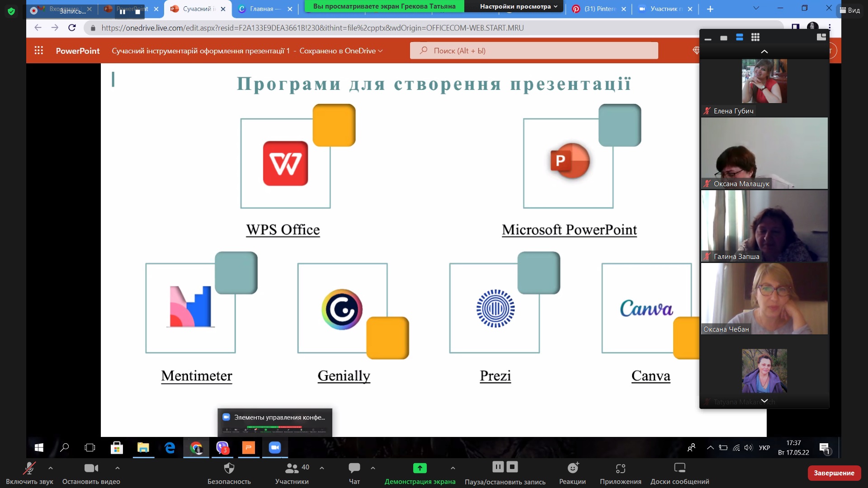The image size is (868, 488).
Task: Open the Apps icon in Zoom toolbar
Action: tap(620, 468)
